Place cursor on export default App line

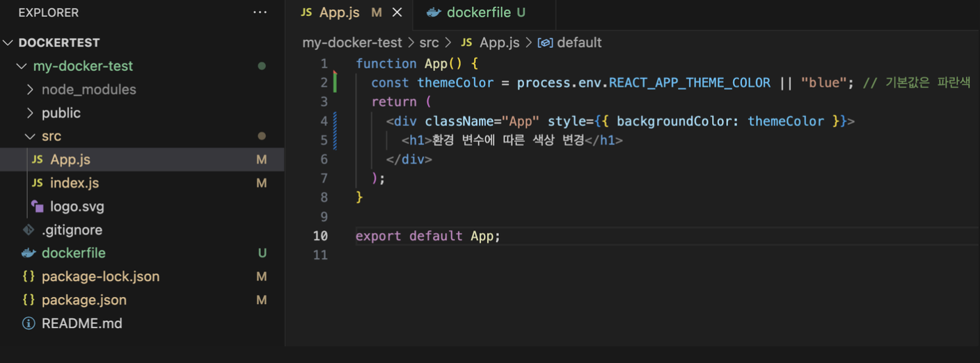[x=428, y=236]
